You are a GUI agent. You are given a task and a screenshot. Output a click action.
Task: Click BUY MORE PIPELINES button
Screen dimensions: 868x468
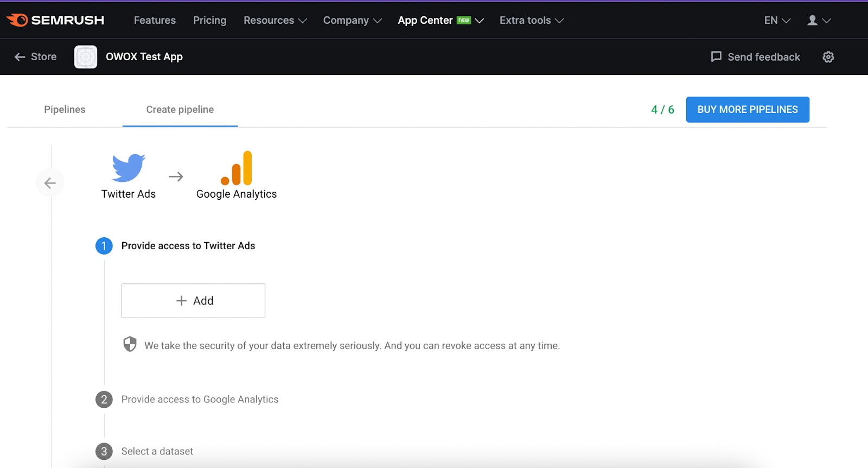click(x=748, y=110)
